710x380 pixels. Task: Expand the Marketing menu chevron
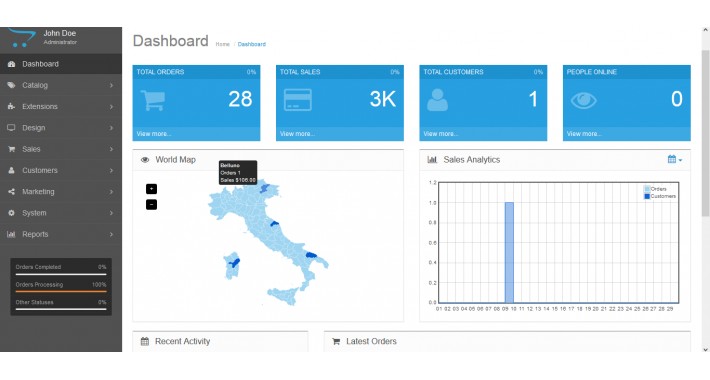[x=111, y=192]
